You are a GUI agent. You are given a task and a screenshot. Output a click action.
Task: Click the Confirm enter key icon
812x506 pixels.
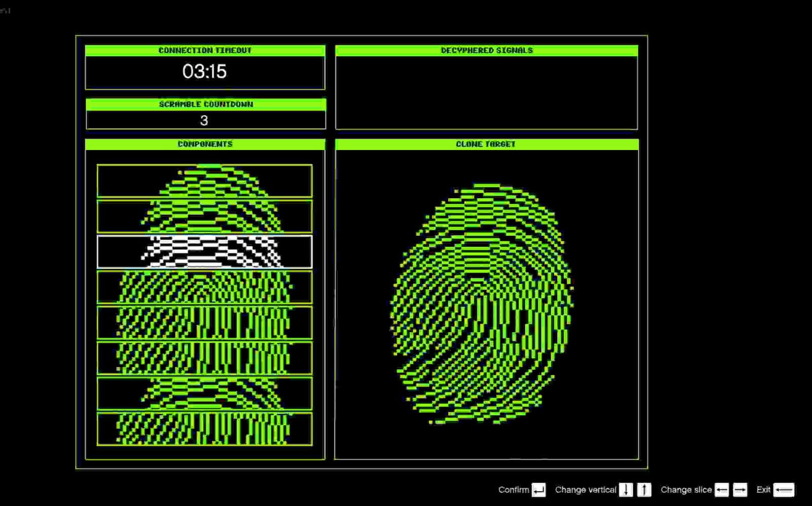tap(538, 490)
